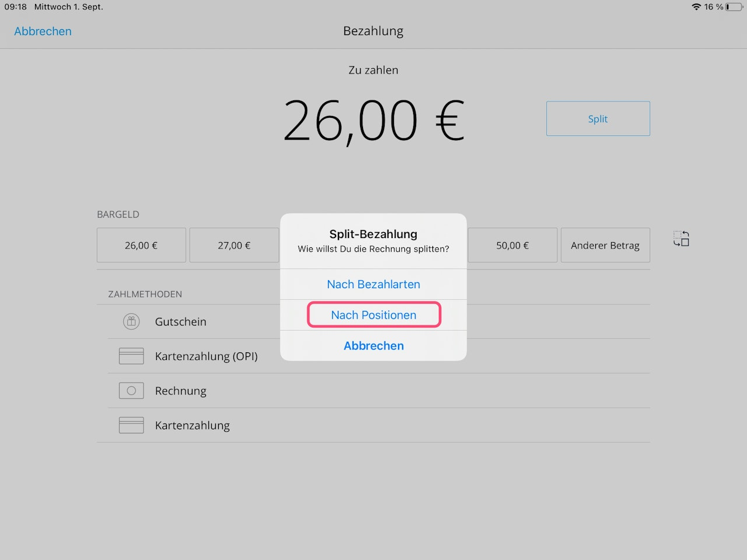747x560 pixels.
Task: Tap the Wi-Fi icon in status bar
Action: click(x=696, y=7)
